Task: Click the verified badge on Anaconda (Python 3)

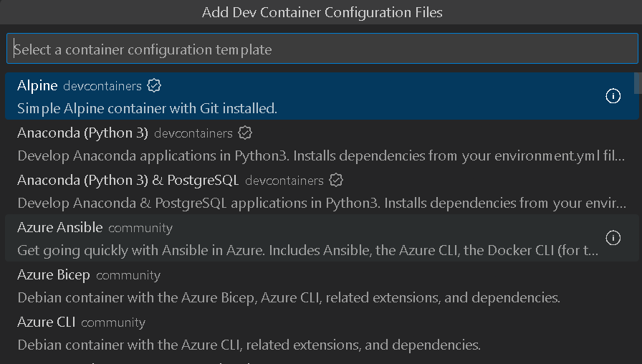Action: point(245,133)
